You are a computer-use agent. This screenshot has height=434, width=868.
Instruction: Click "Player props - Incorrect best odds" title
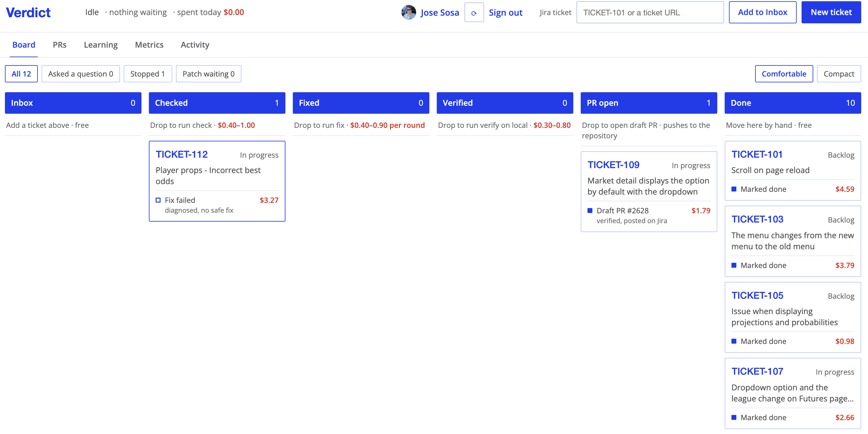208,176
